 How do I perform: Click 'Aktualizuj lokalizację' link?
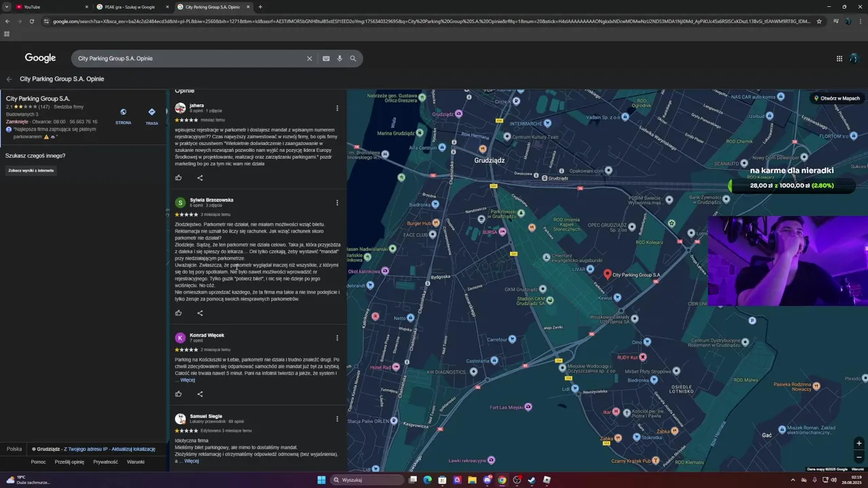134,449
